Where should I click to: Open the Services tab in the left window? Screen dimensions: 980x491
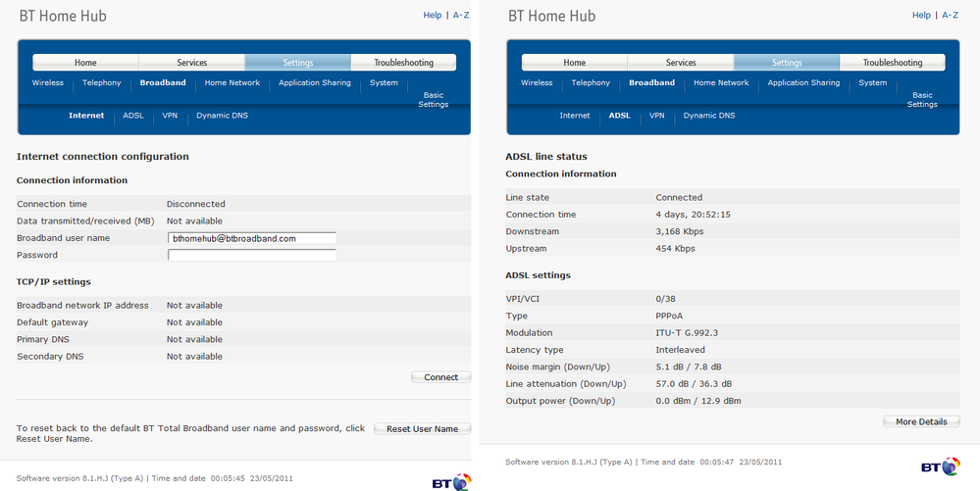click(x=192, y=63)
